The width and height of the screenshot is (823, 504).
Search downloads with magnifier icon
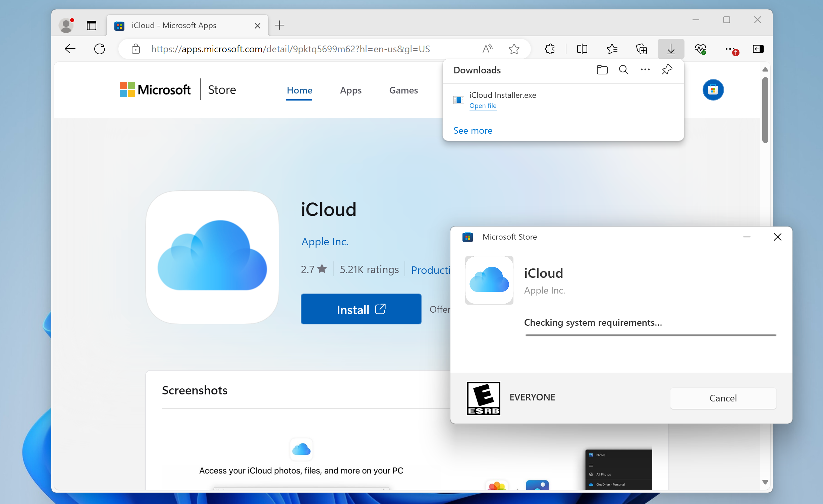(x=623, y=70)
